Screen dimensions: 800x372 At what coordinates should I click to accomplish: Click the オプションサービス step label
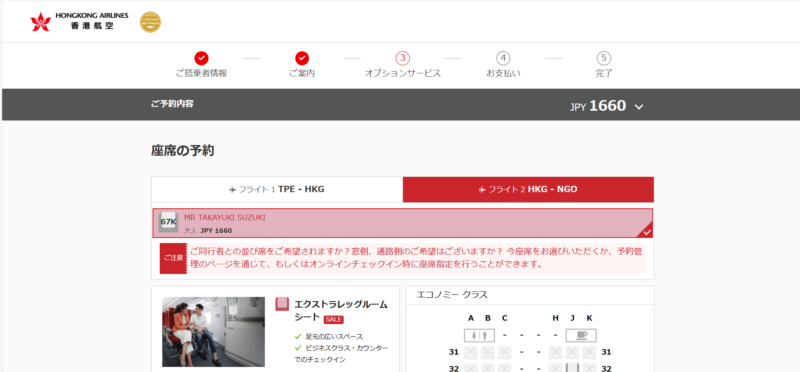click(x=403, y=73)
